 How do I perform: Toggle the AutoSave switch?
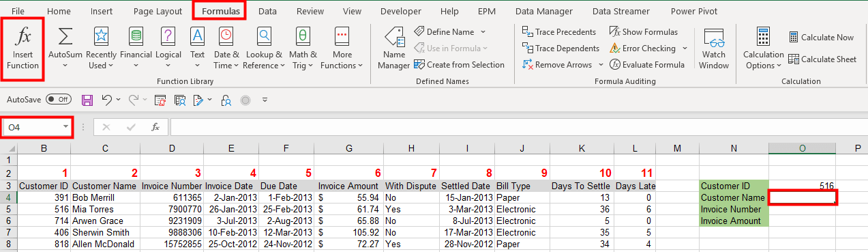pyautogui.click(x=59, y=100)
